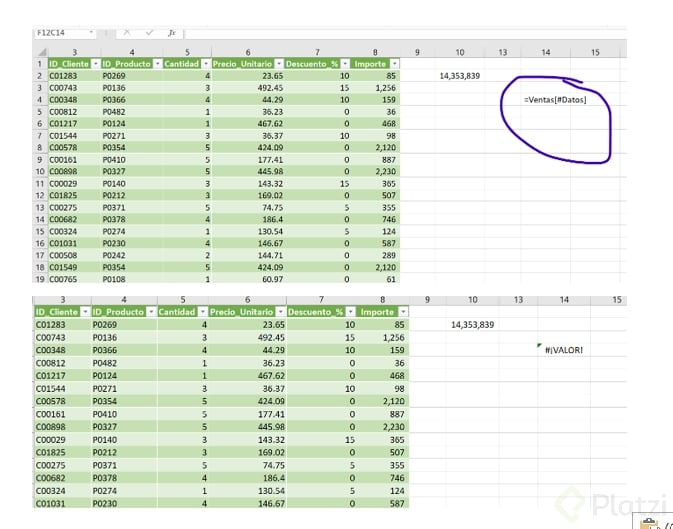Click the 14,353,839 total in upper sheet

click(460, 76)
